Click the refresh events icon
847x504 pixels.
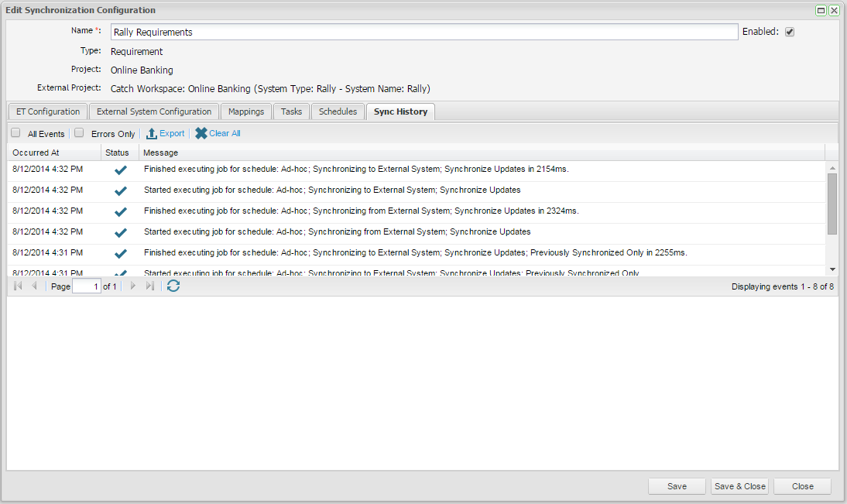click(x=173, y=286)
